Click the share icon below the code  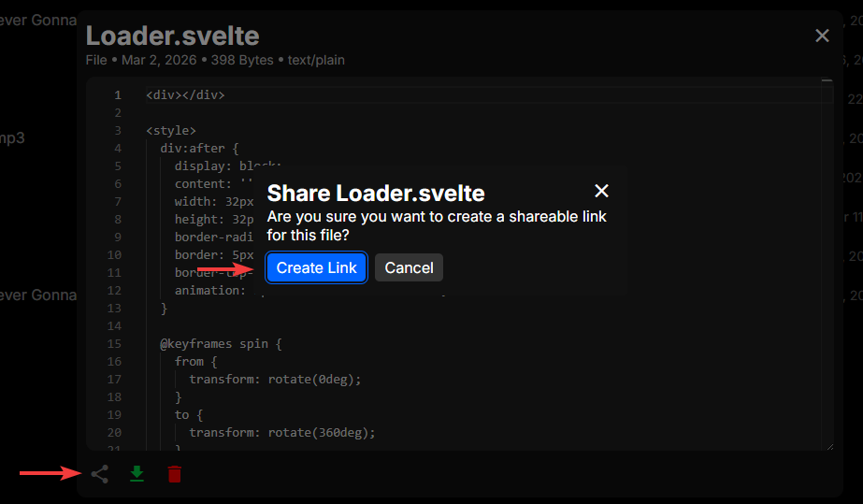100,474
